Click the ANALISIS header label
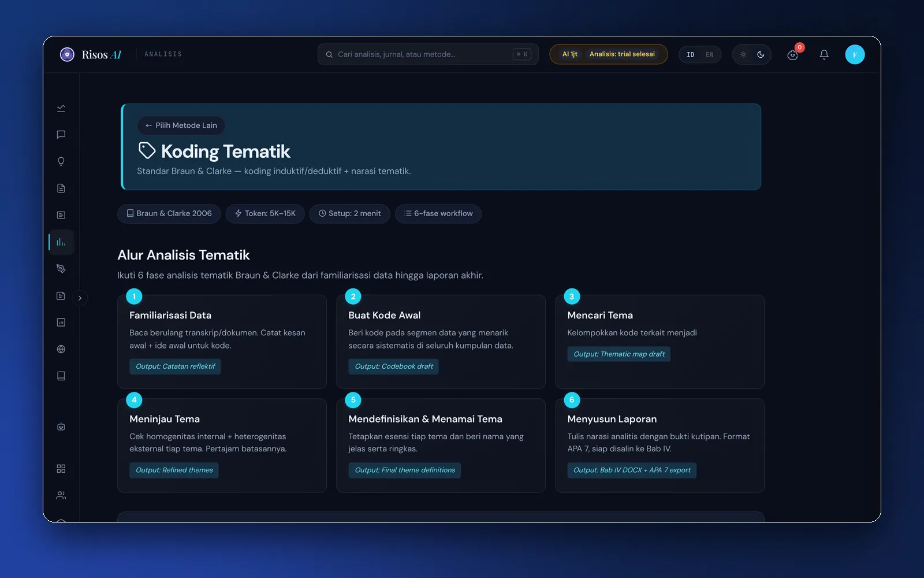 click(163, 54)
